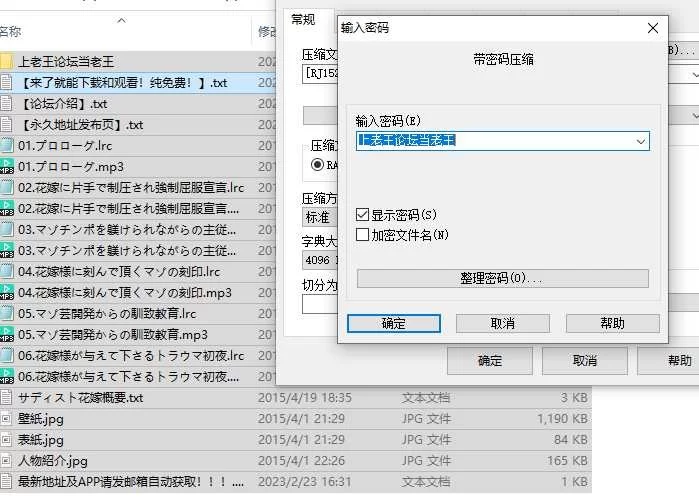Viewport: 699px width, 499px height.
Task: Click the MP3 icon of 05.マゾ芸開発からの馴致教育.mp3
Action: 6,334
